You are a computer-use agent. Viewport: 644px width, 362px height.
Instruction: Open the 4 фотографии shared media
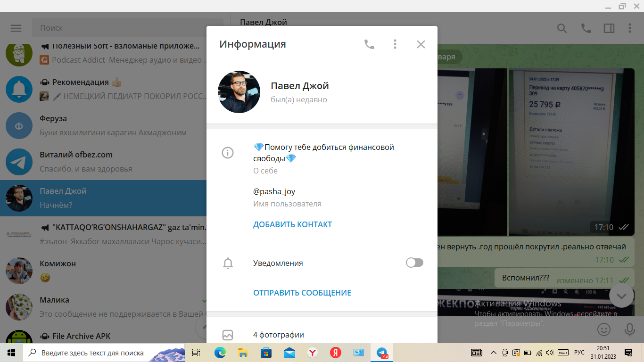tap(278, 335)
